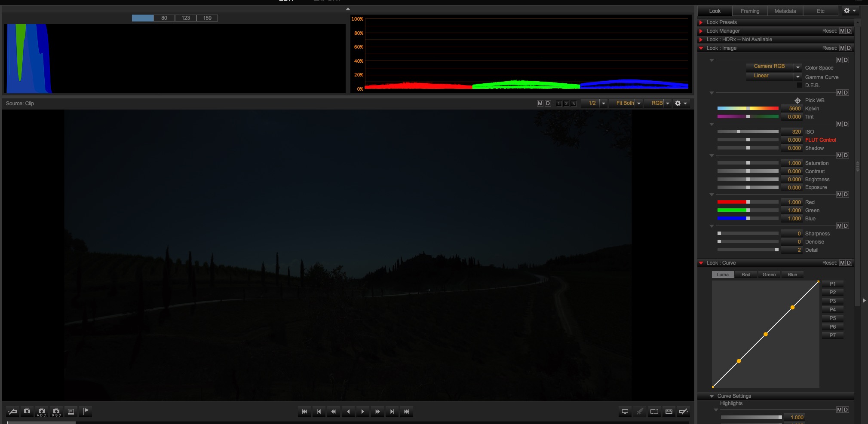868x424 pixels.
Task: Toggle viewer preset 1 button
Action: pos(558,104)
